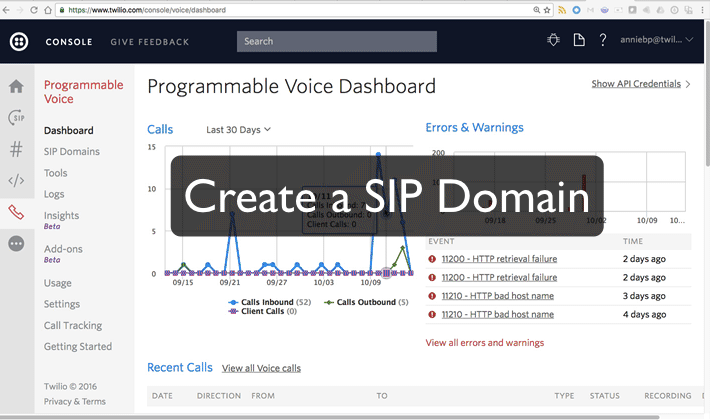Click the Errors & Warnings heading
710x420 pixels.
coord(474,128)
